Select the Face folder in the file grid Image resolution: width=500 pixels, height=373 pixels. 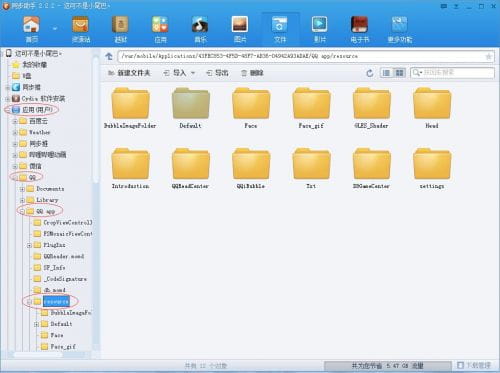(x=251, y=108)
